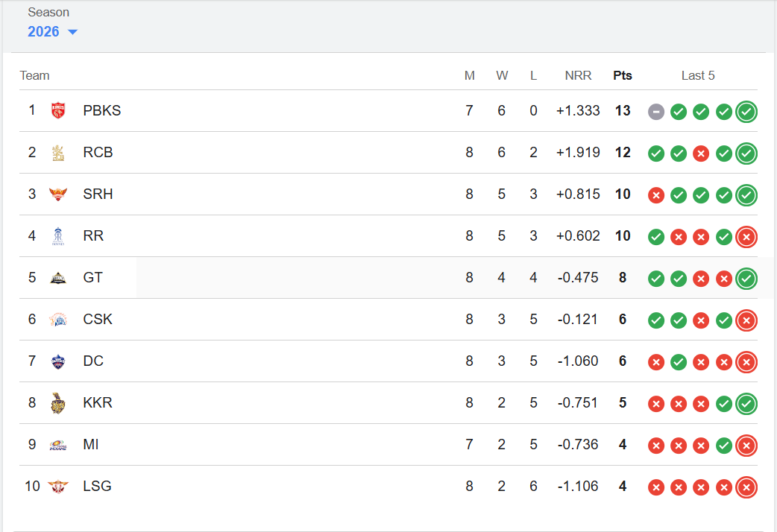Click LSG's latest outlined loss icon

point(746,487)
